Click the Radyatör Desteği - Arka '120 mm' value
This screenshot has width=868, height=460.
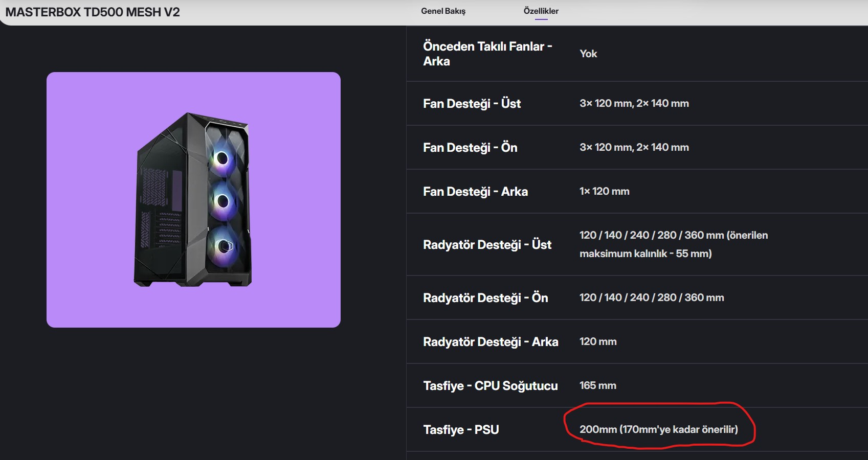tap(598, 341)
